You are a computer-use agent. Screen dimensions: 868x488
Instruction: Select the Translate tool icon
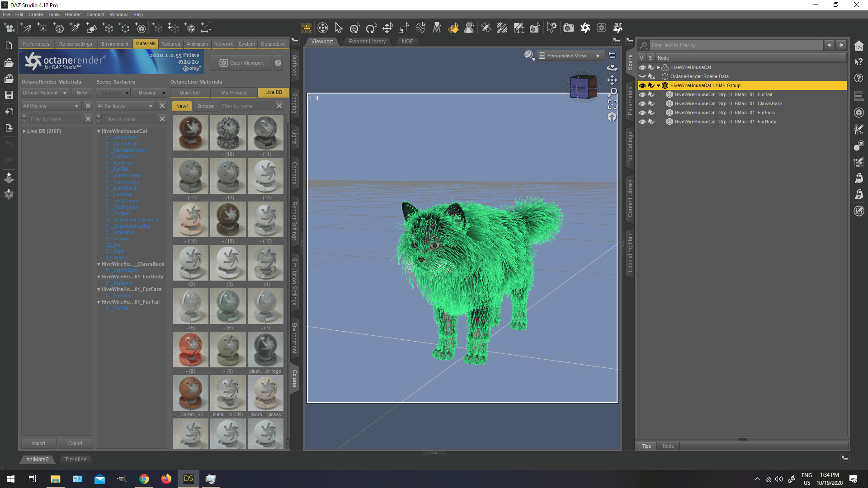tap(387, 28)
